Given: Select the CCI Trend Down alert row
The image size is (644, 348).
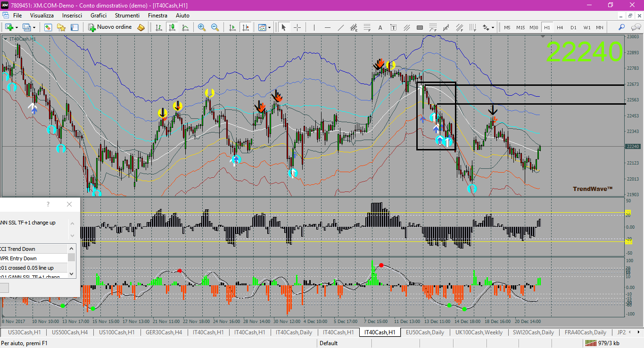Looking at the screenshot, I should click(x=34, y=249).
